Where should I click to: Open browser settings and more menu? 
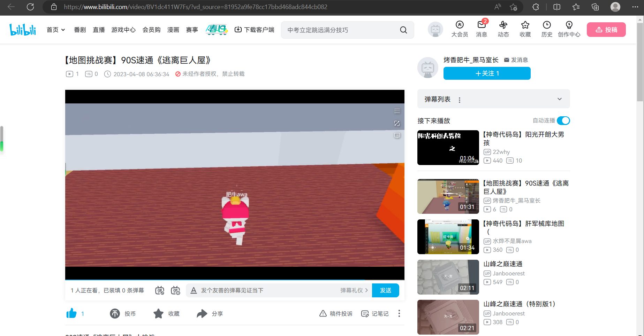tap(635, 7)
